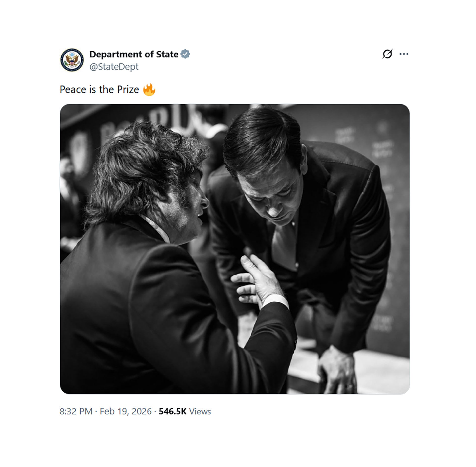476x467 pixels.
Task: Click the Views label under the photo
Action: click(x=200, y=411)
